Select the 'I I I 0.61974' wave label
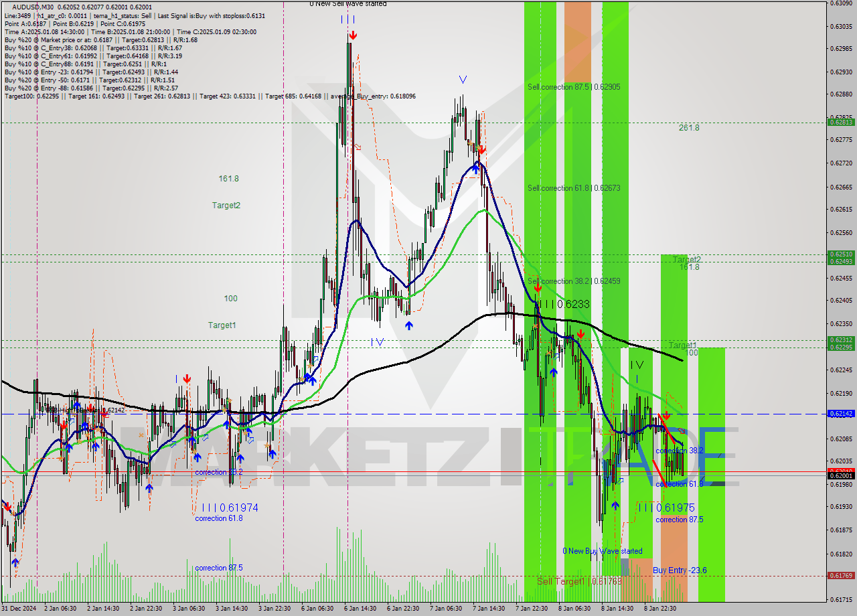The image size is (857, 616). coord(230,508)
